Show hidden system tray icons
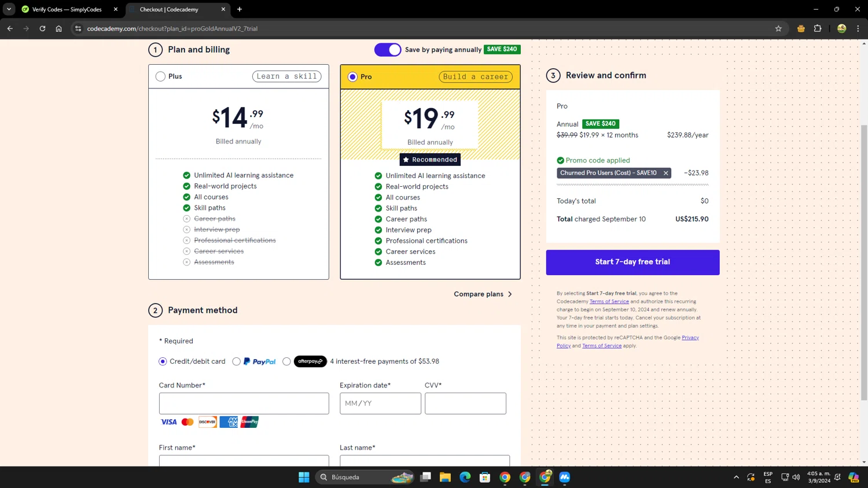Viewport: 868px width, 488px height. [736, 477]
